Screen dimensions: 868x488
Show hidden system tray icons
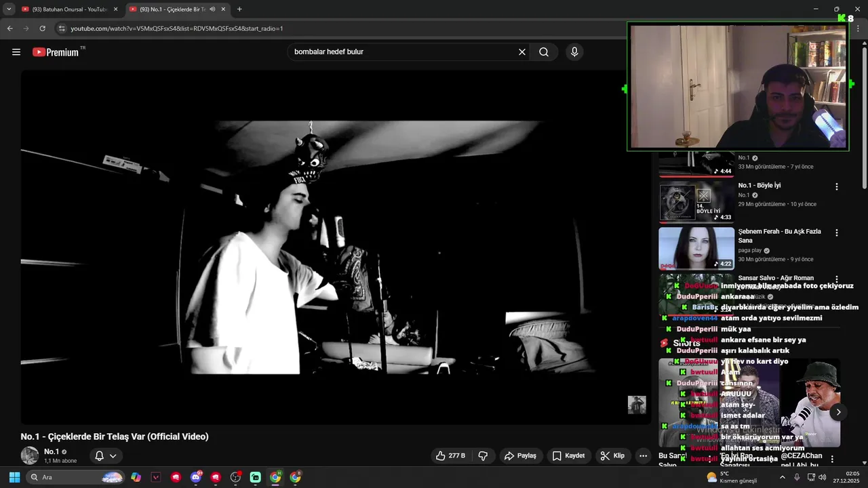[x=782, y=477]
